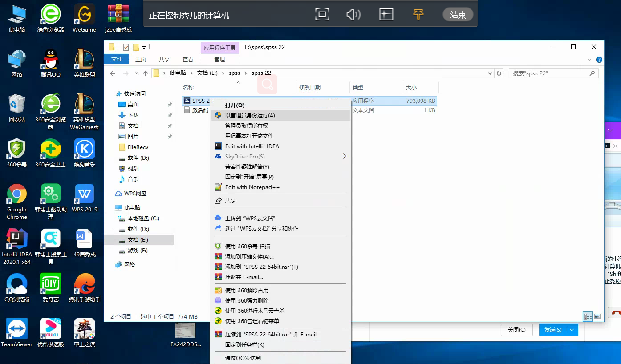This screenshot has height=364, width=621.
Task: Go up one folder level arrow
Action: (145, 73)
